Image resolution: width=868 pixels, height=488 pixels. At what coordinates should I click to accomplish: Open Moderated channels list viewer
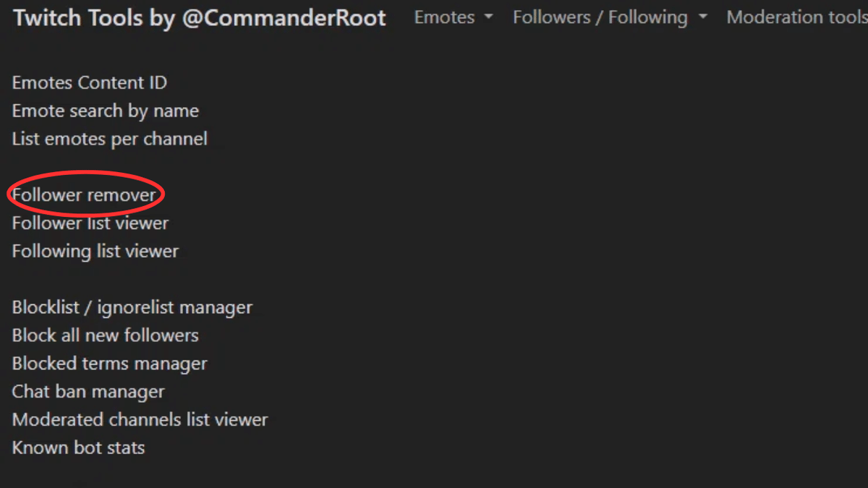click(x=140, y=419)
